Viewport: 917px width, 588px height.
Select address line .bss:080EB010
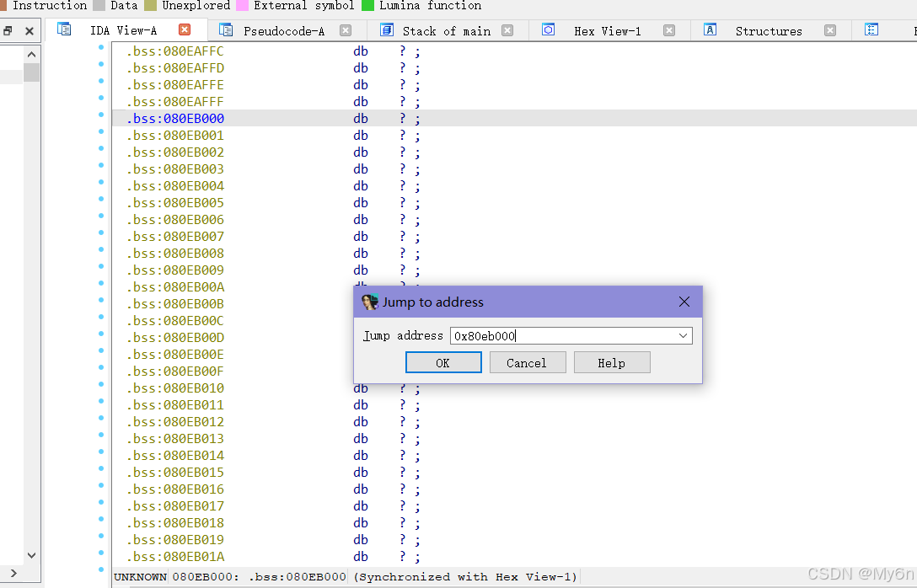click(175, 388)
